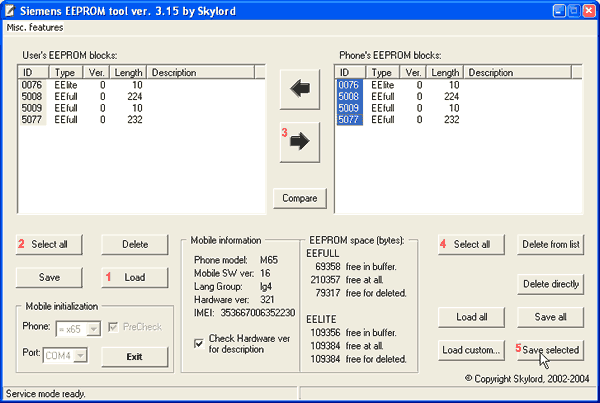The image size is (600, 403).
Task: Click Description column header in user's list
Action: pyautogui.click(x=201, y=72)
